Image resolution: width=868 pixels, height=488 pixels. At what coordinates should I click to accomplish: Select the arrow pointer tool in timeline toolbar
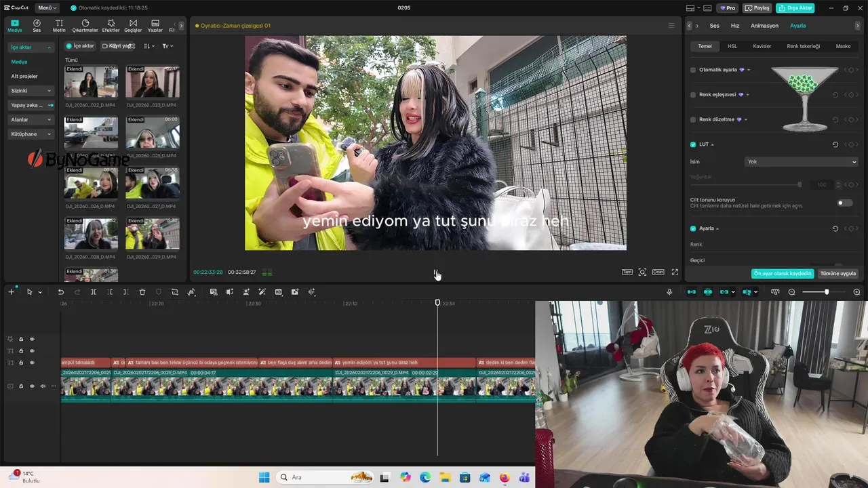(x=29, y=292)
